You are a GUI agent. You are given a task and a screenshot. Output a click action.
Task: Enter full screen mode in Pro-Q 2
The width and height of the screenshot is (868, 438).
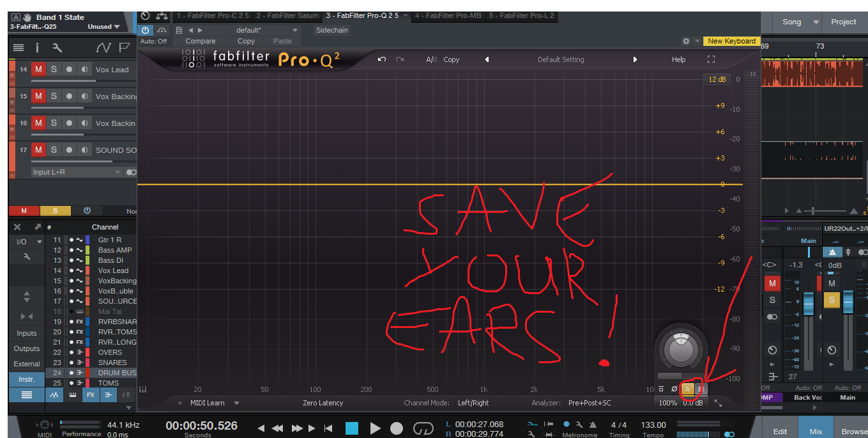(711, 59)
